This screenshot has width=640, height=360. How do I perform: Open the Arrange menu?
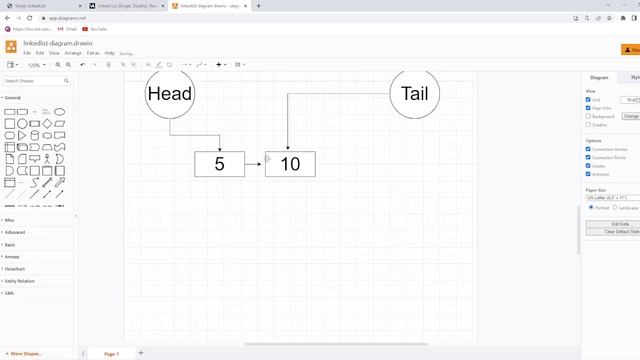[73, 53]
